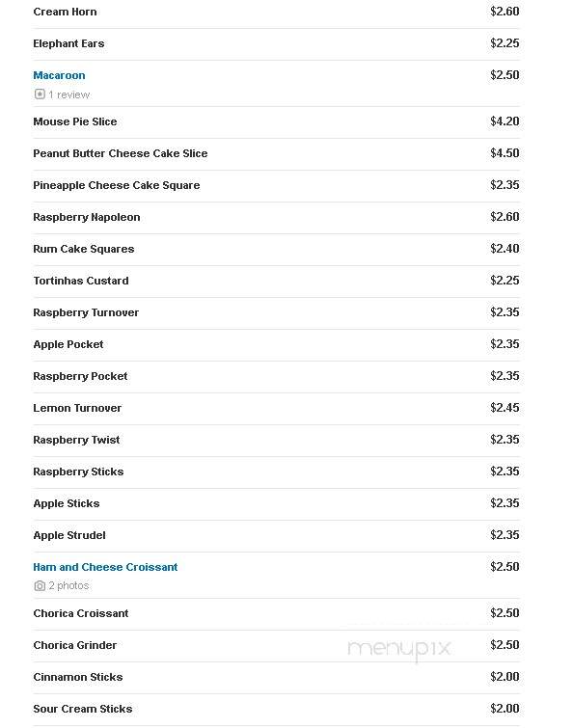The height and width of the screenshot is (728, 572).
Task: Select Pineapple Cheese Cake Square item
Action: [x=117, y=185]
